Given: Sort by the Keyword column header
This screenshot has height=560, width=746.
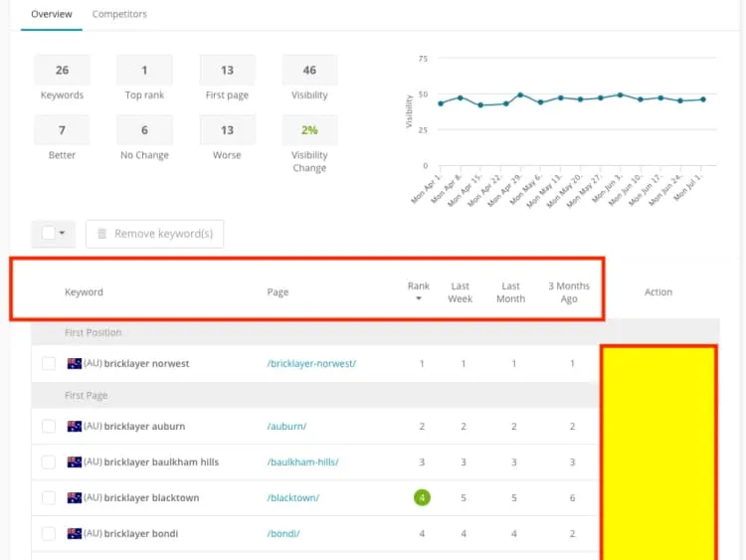Looking at the screenshot, I should [x=84, y=292].
